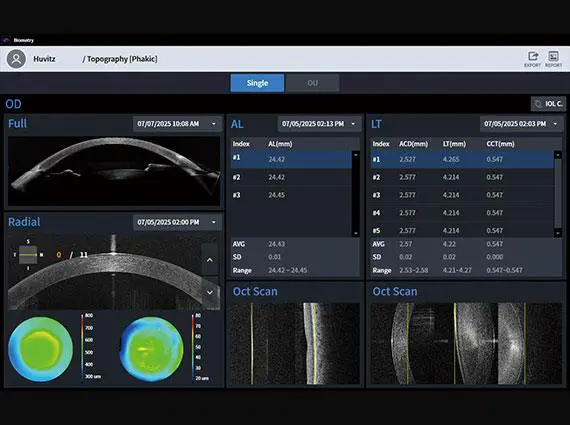
Task: Select LT measurement row #3
Action: pyautogui.click(x=462, y=195)
